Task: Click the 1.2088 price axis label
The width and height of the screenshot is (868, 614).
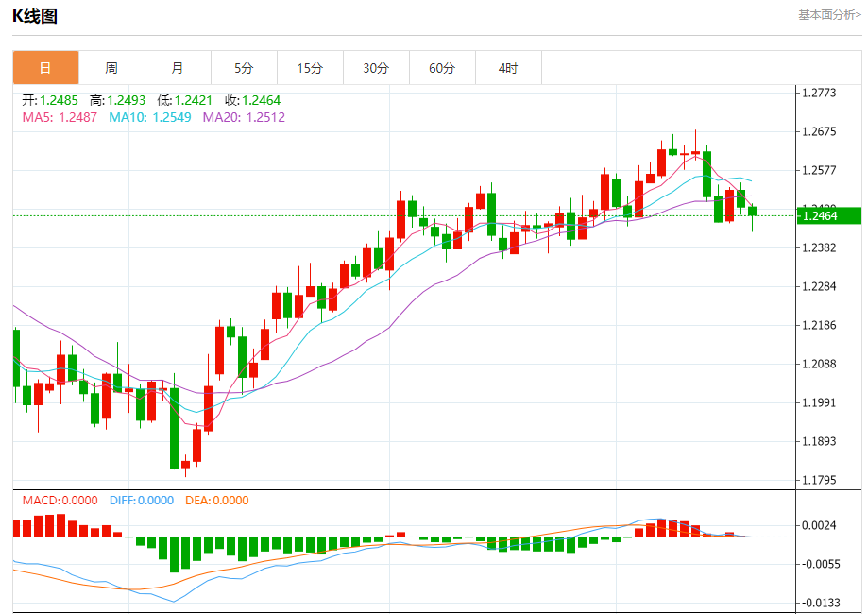Action: click(x=819, y=365)
